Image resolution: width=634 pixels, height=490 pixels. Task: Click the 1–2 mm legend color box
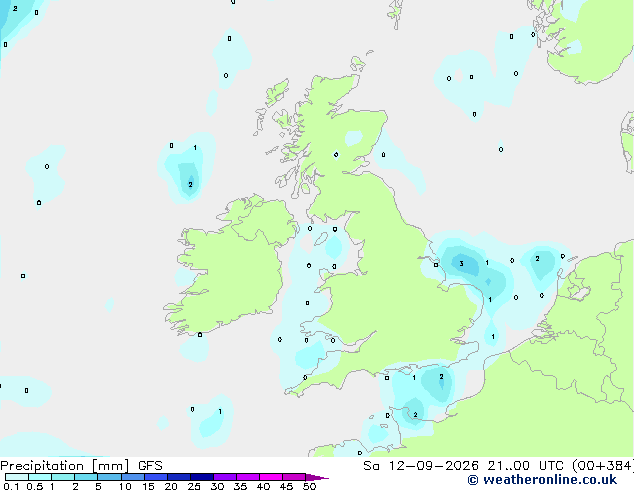click(63, 477)
